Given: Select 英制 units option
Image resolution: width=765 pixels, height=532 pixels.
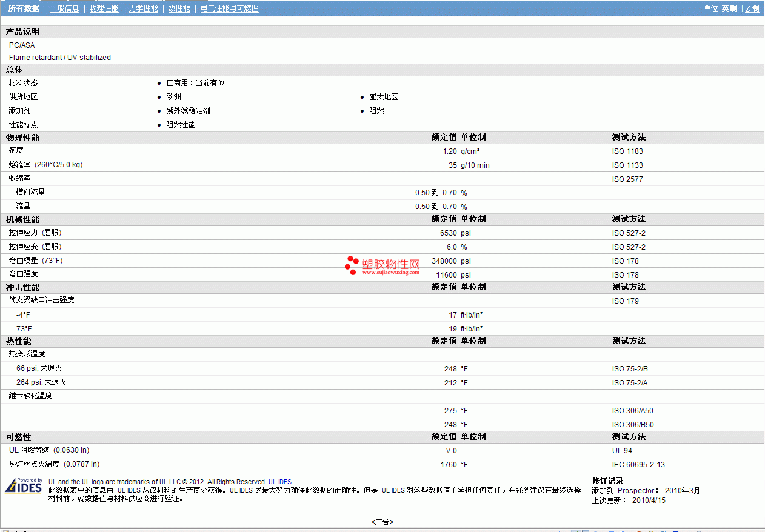Looking at the screenshot, I should pos(729,8).
